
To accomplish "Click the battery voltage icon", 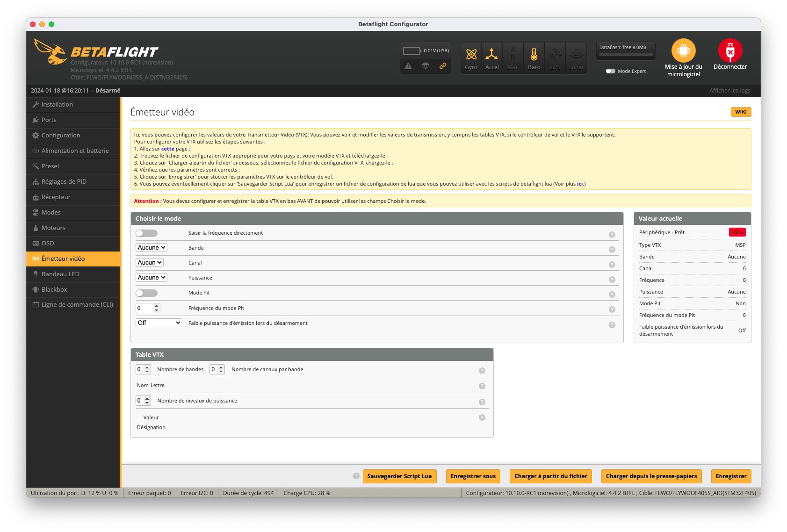I will tap(412, 50).
